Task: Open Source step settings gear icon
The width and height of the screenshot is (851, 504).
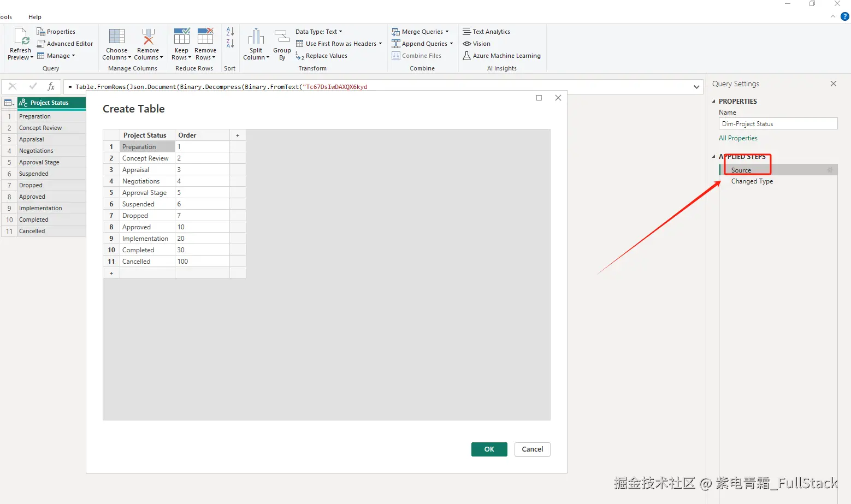Action: pos(830,170)
